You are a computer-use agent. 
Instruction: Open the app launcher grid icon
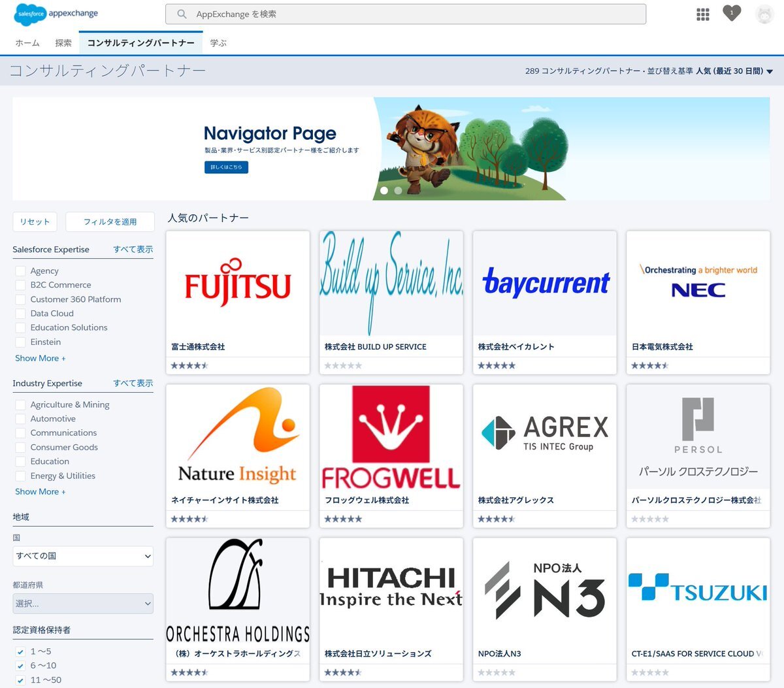[x=703, y=14]
